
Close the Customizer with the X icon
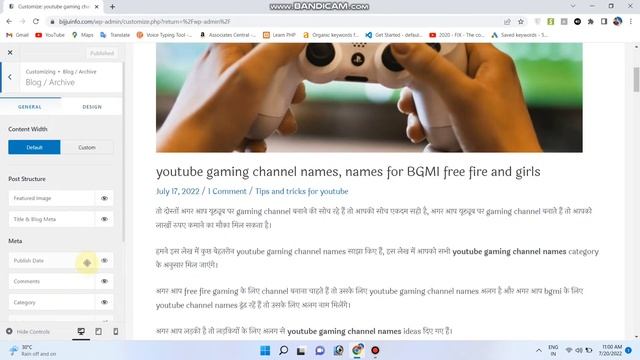click(x=10, y=53)
